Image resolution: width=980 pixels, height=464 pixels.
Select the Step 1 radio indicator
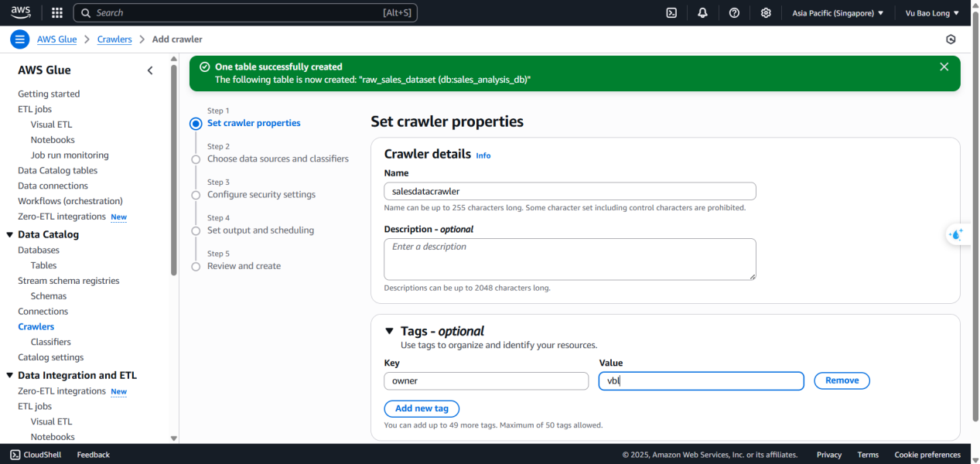(196, 123)
